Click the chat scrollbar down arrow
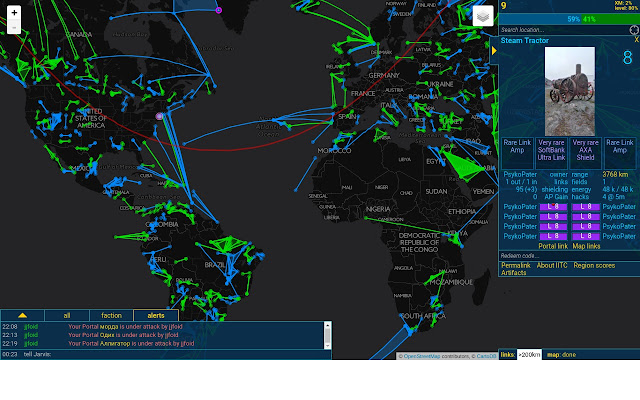 click(x=327, y=345)
